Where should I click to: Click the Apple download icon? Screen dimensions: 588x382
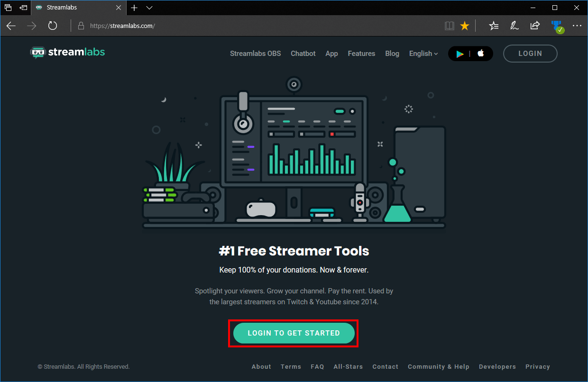click(481, 54)
